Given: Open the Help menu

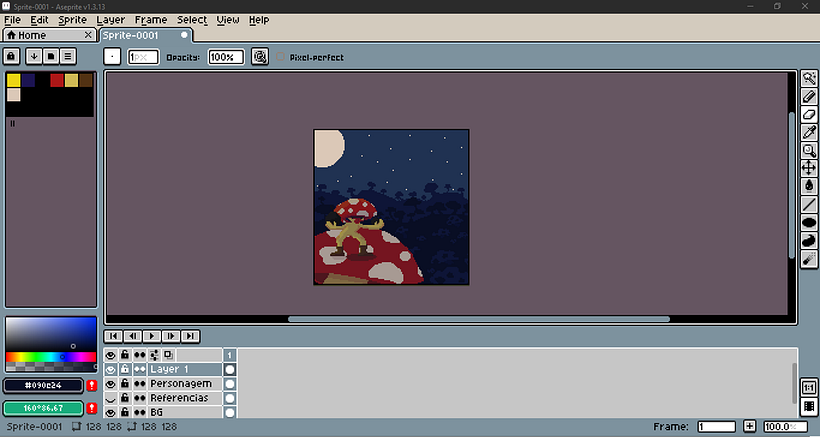Looking at the screenshot, I should 259,20.
